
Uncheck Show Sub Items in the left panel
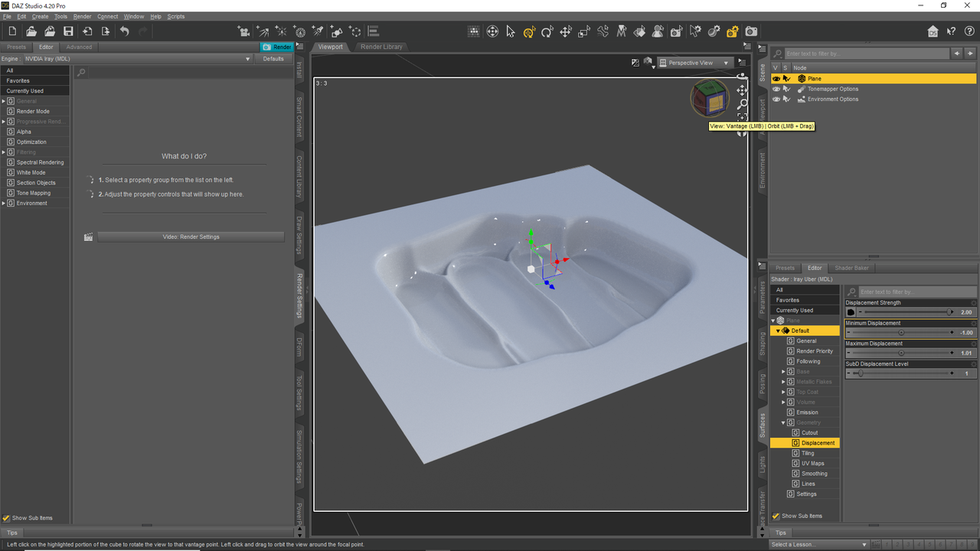coord(5,517)
